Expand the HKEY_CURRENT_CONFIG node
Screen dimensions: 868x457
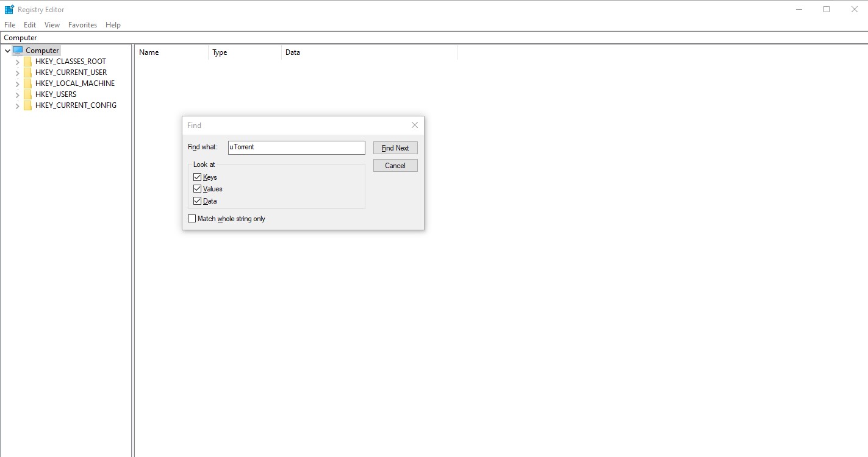17,105
